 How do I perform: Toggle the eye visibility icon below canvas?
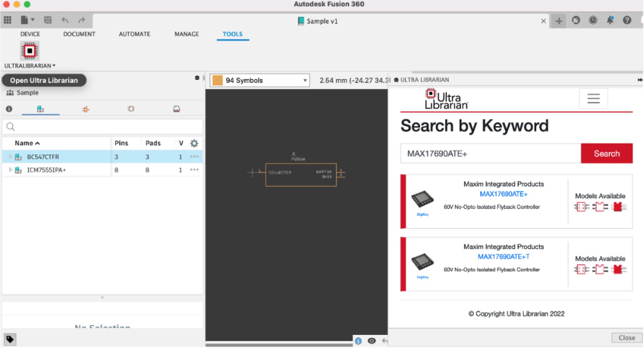click(x=372, y=341)
